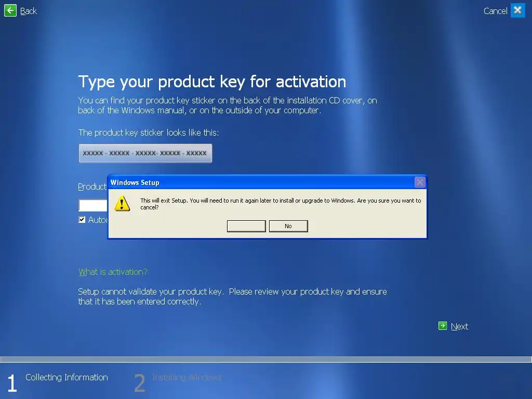Click the blank button left of No

tap(246, 226)
